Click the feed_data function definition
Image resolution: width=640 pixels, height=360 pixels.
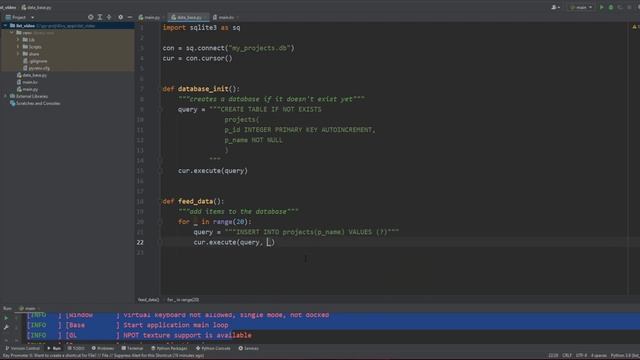(195, 201)
